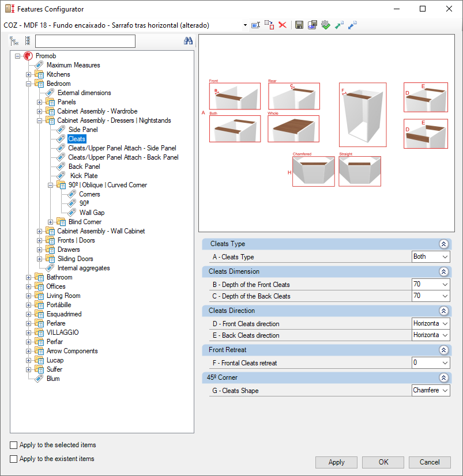
Task: Select the Corners tree item
Action: click(89, 194)
